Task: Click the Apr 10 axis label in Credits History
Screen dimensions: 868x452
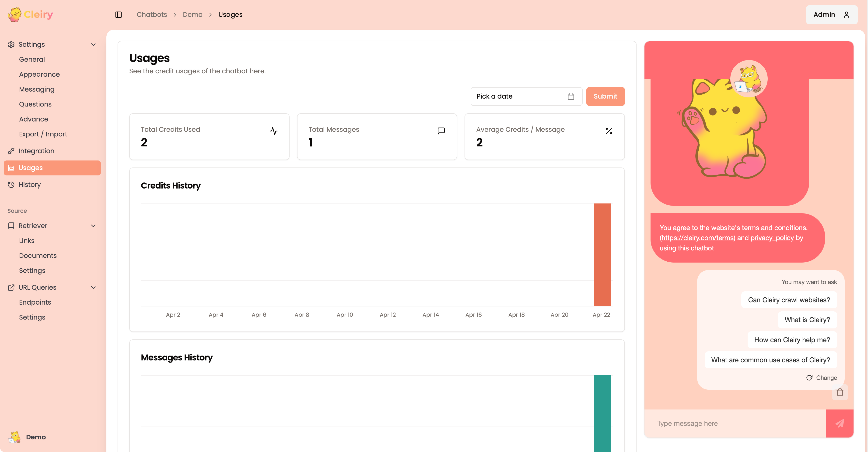Action: click(345, 315)
